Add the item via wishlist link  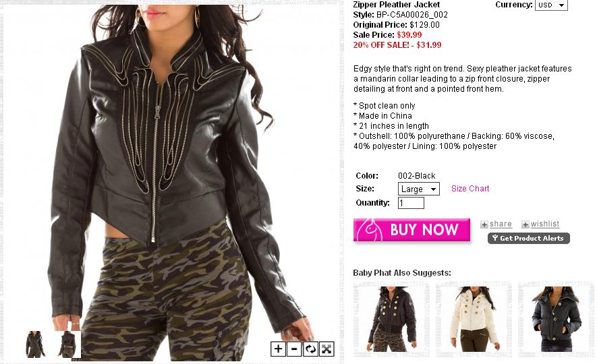pyautogui.click(x=544, y=224)
